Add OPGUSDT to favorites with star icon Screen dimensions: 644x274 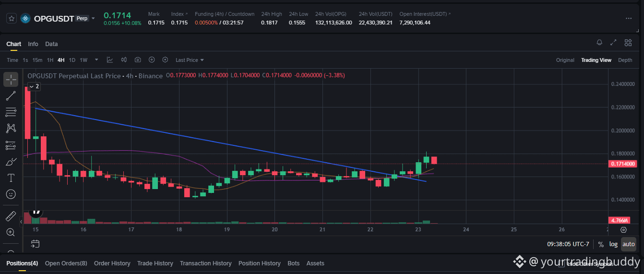11,19
